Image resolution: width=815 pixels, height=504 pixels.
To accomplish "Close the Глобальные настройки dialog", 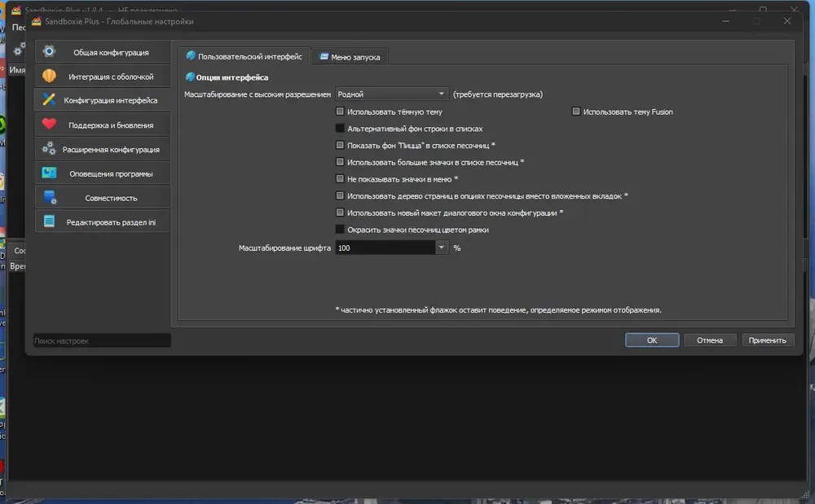I will click(787, 21).
